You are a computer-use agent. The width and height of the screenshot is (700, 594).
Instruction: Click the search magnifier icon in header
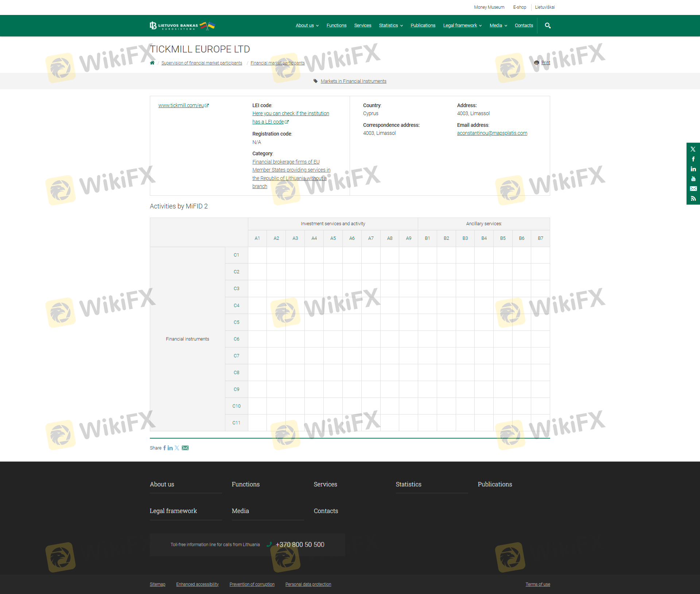pos(548,26)
